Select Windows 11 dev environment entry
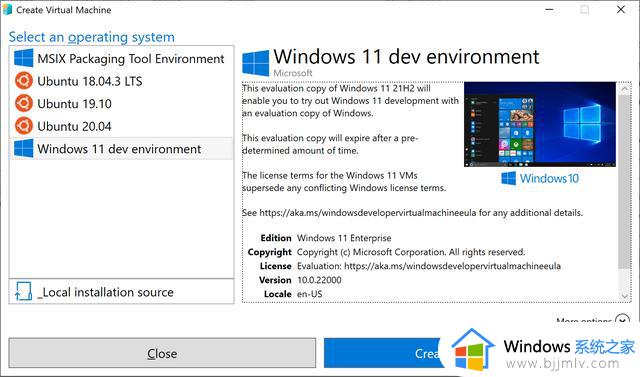The width and height of the screenshot is (640, 377). tap(122, 148)
